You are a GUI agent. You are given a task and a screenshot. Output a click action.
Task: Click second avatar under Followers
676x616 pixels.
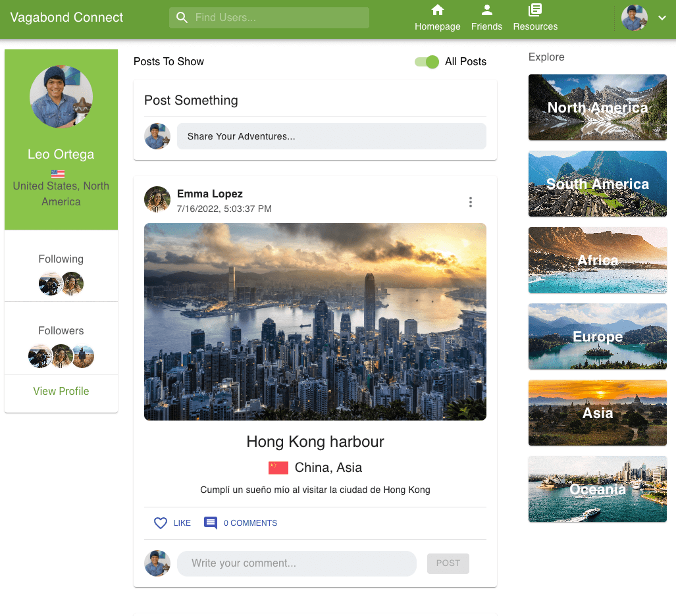point(62,356)
